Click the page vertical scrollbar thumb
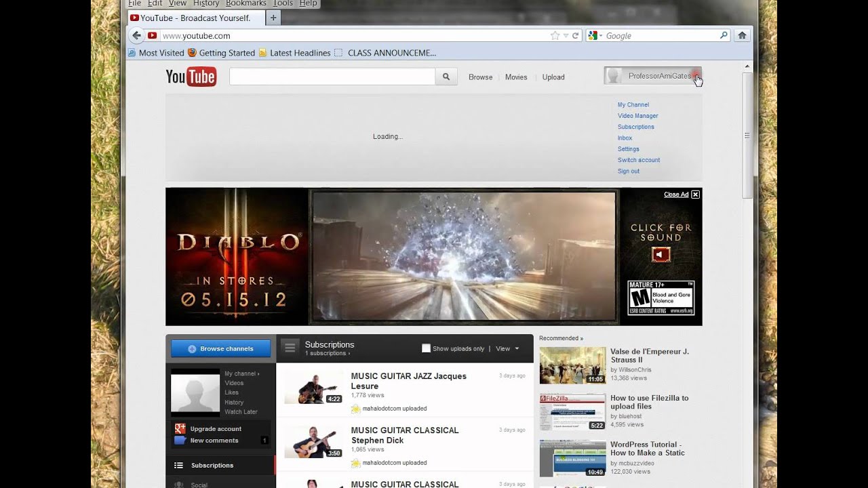This screenshot has width=868, height=488. click(747, 136)
